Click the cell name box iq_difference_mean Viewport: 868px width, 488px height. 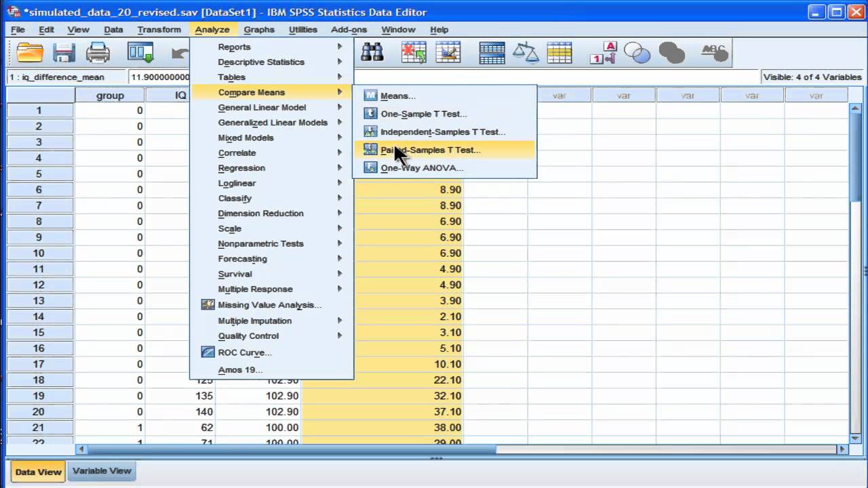[x=66, y=77]
